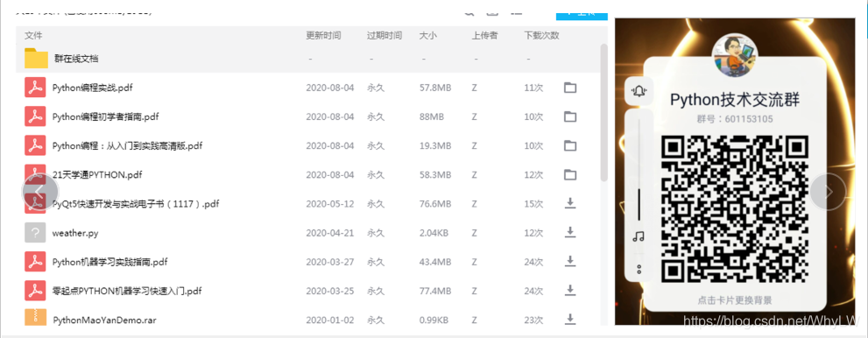Image resolution: width=868 pixels, height=338 pixels.
Task: Select file name Python编程初学者指南.pdf
Action: (106, 116)
